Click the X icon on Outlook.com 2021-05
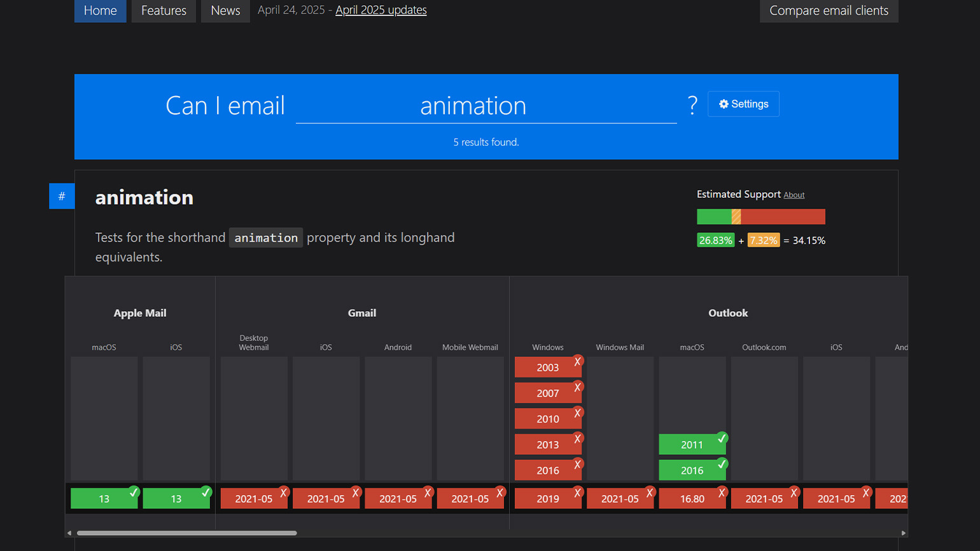This screenshot has height=551, width=980. 794,492
